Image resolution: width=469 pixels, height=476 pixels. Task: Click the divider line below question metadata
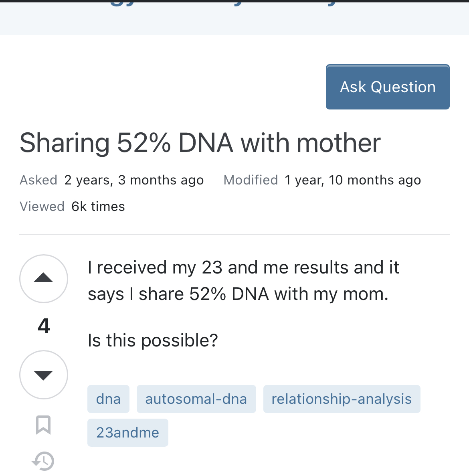[x=234, y=234]
